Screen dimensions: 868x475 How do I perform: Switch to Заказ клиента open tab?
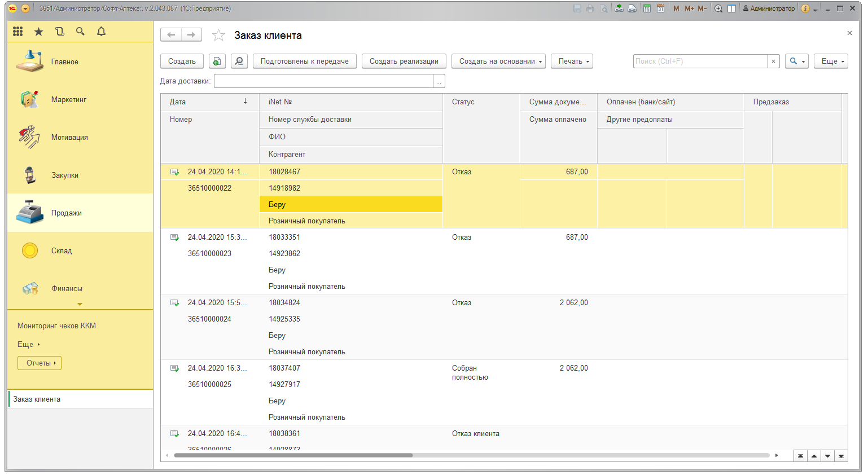pyautogui.click(x=37, y=399)
